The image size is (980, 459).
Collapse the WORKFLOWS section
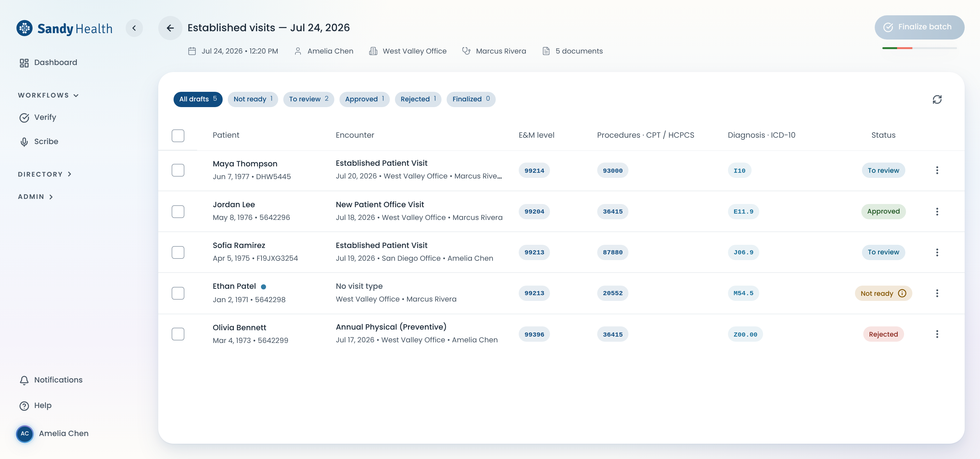click(x=48, y=95)
